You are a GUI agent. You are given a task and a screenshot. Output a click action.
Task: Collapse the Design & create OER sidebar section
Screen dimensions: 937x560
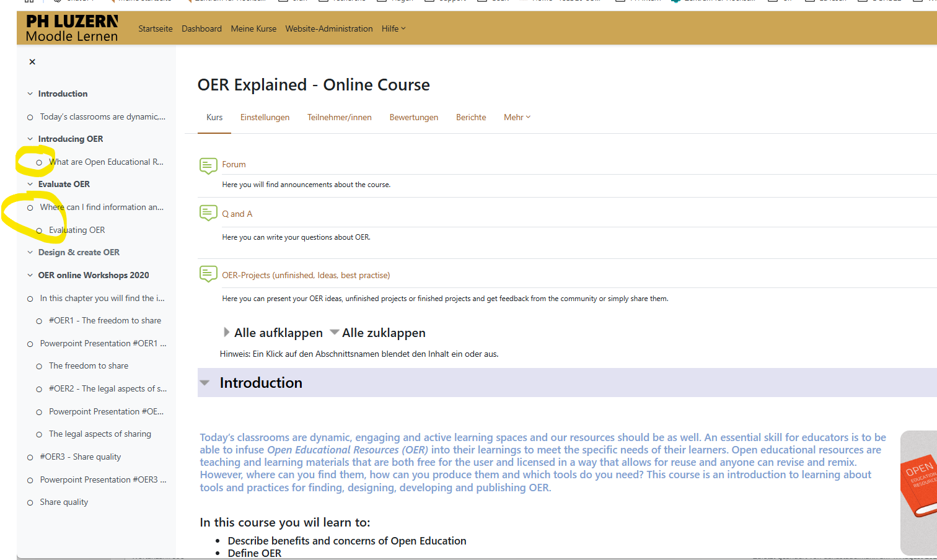pos(30,252)
